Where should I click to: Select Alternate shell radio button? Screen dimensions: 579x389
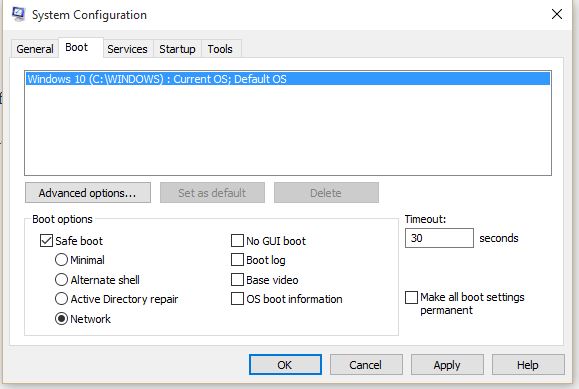click(x=61, y=279)
